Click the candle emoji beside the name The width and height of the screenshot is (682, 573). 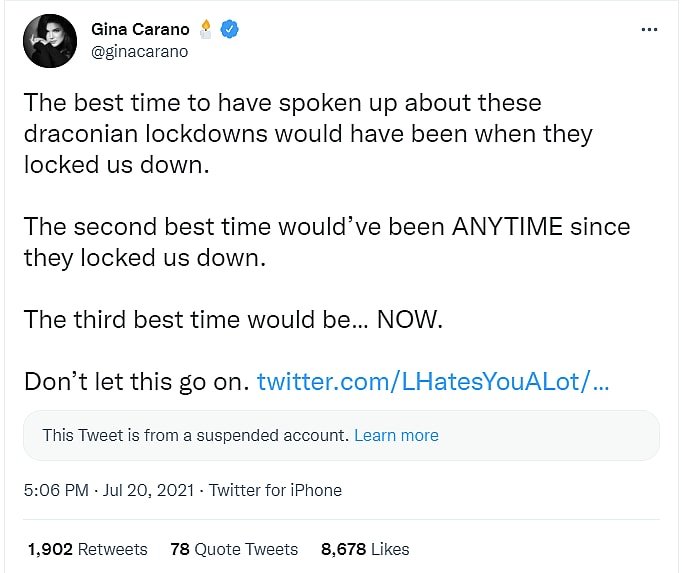pyautogui.click(x=206, y=29)
